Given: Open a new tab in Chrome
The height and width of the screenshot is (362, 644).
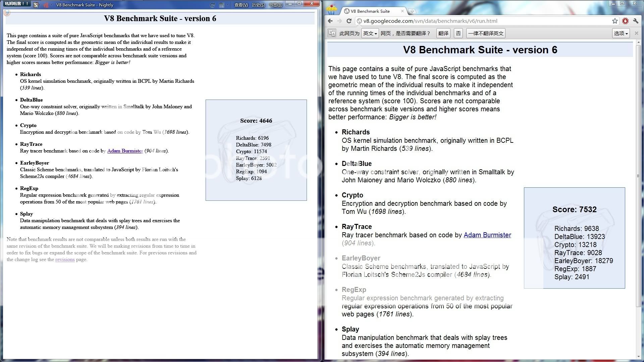Looking at the screenshot, I should (x=412, y=11).
